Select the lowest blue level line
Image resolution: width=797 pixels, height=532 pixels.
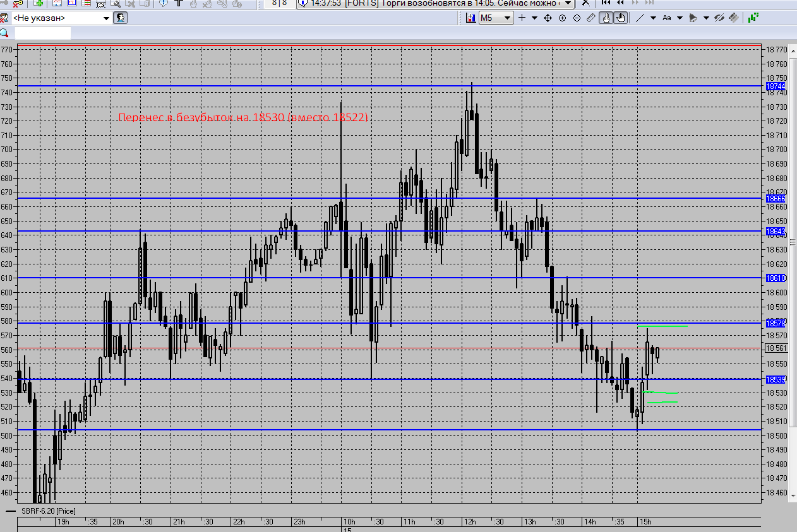389,430
